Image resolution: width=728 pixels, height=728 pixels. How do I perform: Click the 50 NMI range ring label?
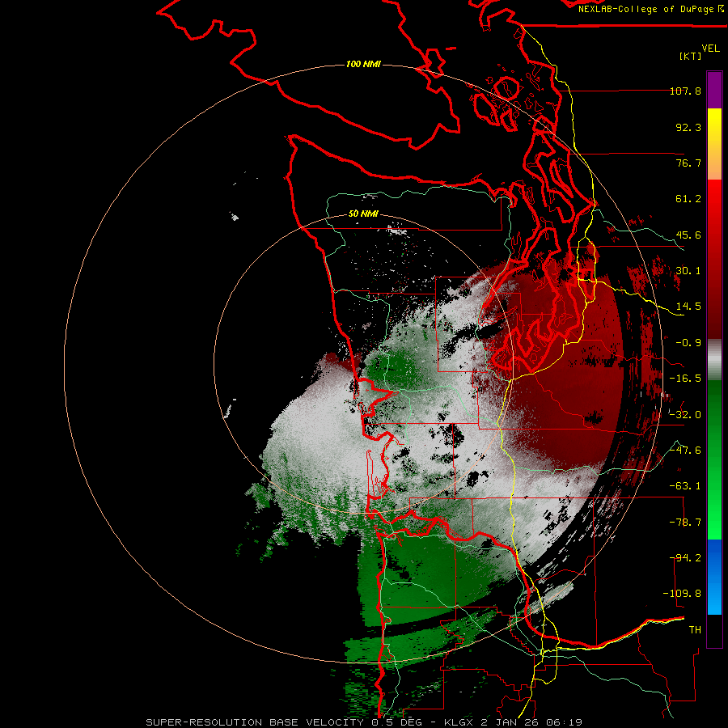363,214
